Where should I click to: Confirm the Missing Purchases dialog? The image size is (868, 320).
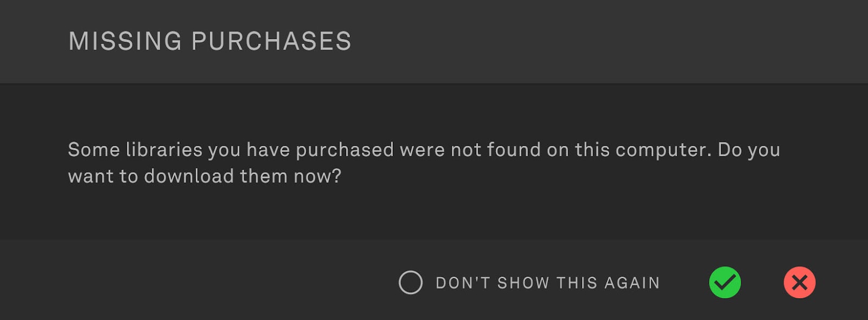point(725,283)
